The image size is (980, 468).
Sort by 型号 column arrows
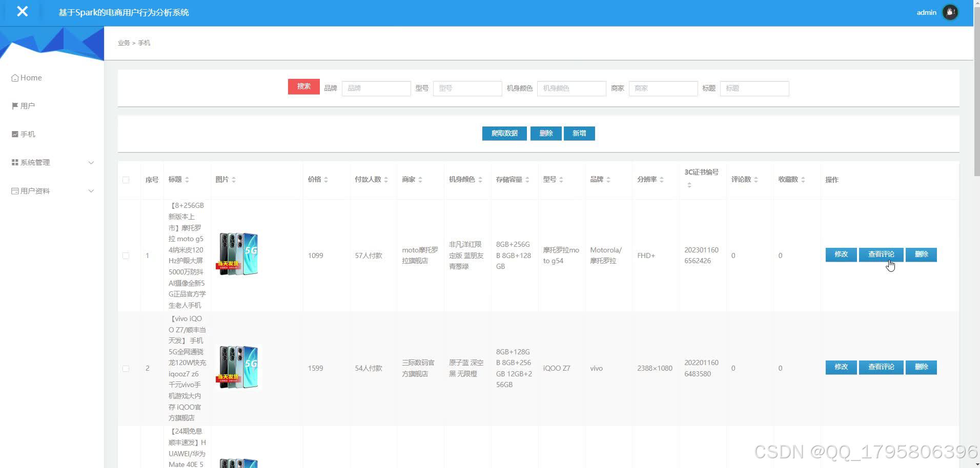[x=561, y=180]
